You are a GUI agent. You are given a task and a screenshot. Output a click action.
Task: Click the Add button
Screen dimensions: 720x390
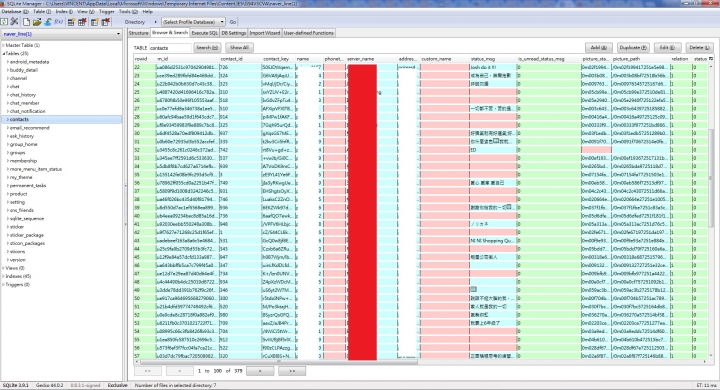click(x=599, y=47)
